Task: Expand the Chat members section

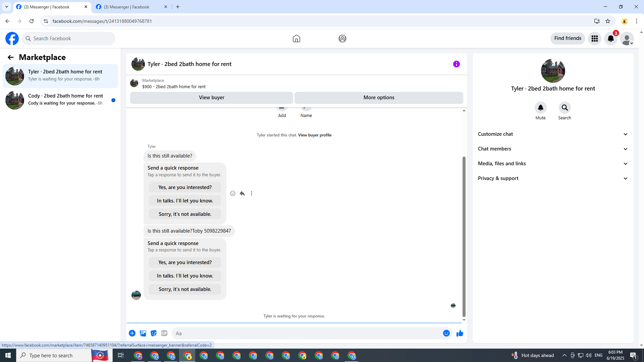Action: pyautogui.click(x=553, y=149)
